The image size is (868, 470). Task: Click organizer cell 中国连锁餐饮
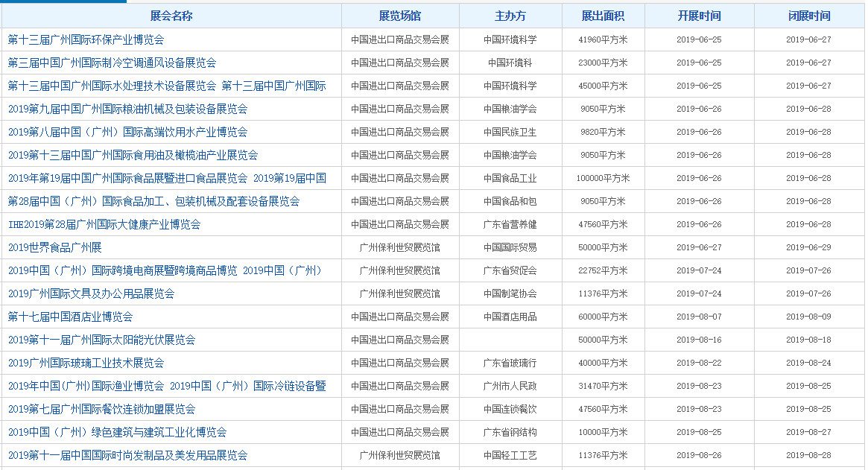[510, 410]
